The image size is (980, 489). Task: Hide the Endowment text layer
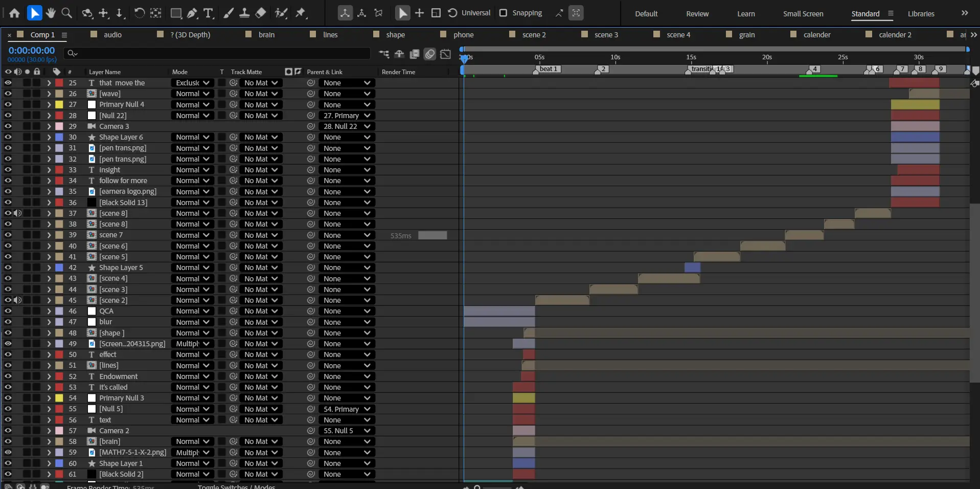[8, 376]
